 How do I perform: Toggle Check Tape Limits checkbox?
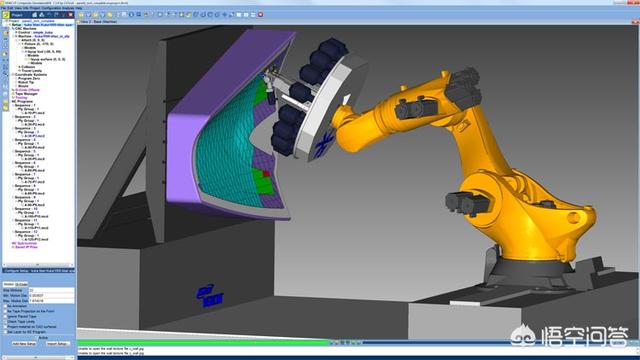click(6, 322)
